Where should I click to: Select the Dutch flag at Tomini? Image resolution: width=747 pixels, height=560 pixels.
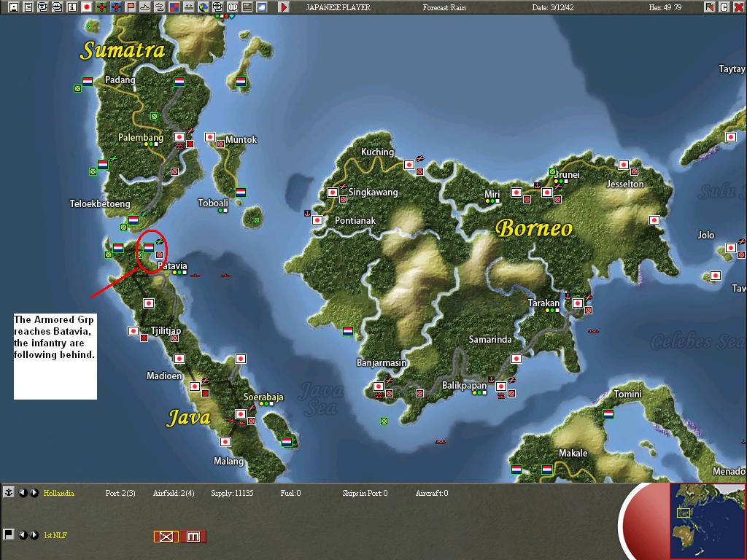[x=608, y=414]
